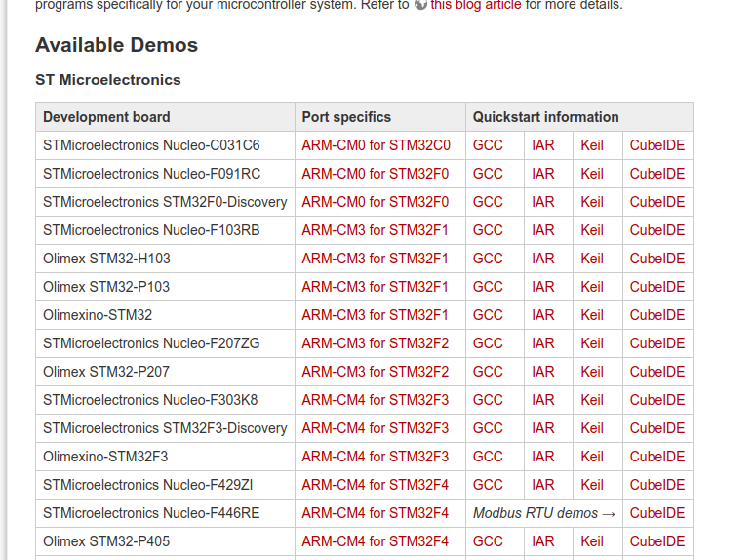Open port specifics link for Nucleo-F446RE
The width and height of the screenshot is (754, 560).
(376, 513)
